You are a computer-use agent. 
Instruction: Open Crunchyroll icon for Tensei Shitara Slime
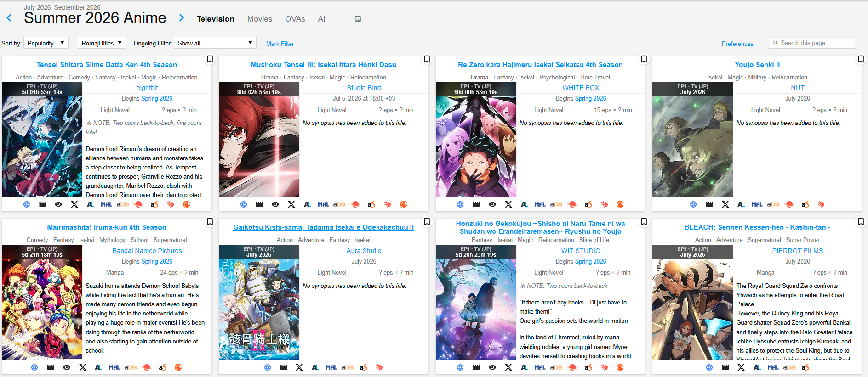(187, 204)
